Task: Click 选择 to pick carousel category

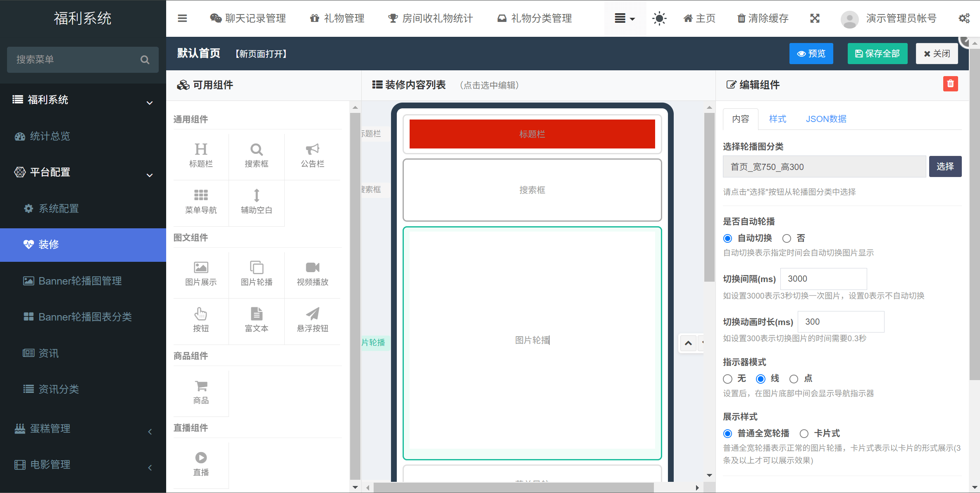Action: (x=945, y=167)
